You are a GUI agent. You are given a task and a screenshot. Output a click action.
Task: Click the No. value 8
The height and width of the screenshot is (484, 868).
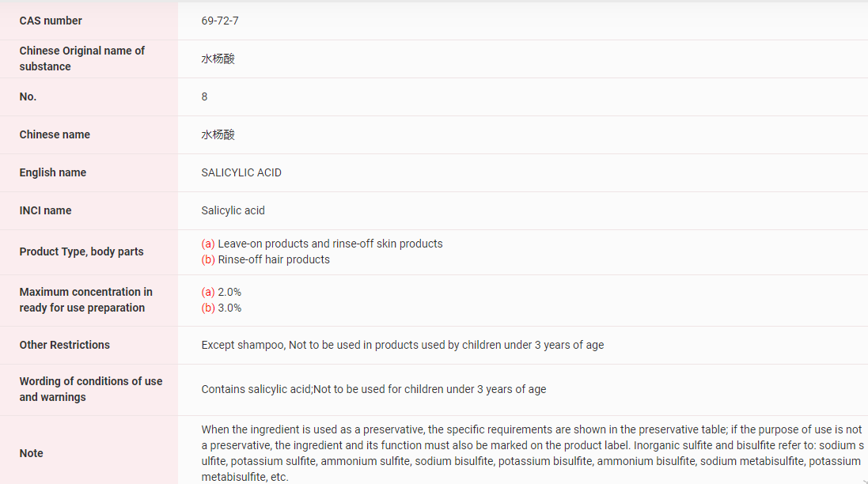coord(204,96)
